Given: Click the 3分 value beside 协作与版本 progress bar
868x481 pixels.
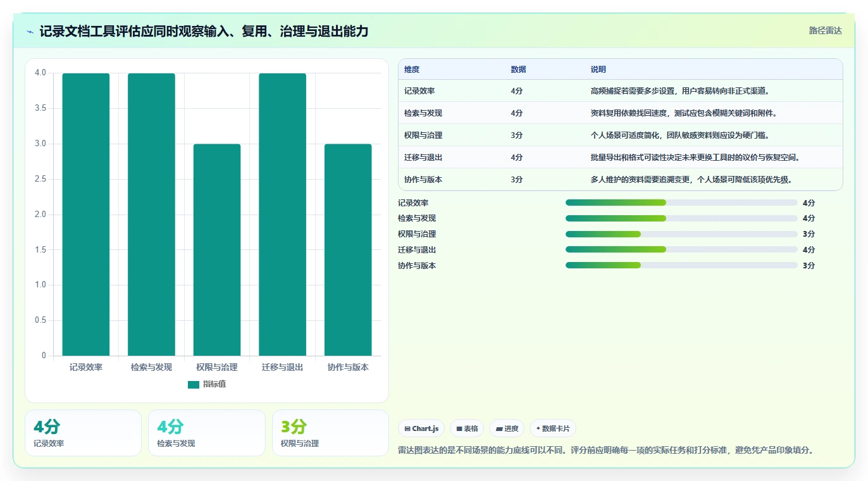Looking at the screenshot, I should (x=809, y=266).
